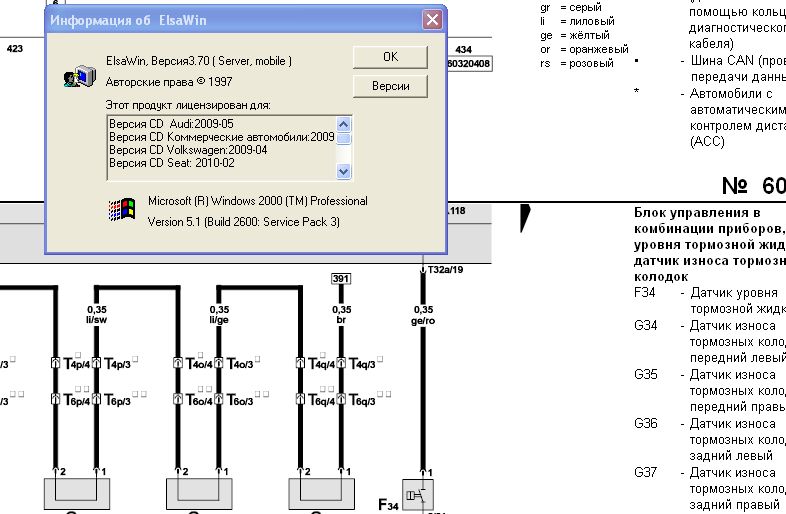Click connector label T6p/3 on diagram
This screenshot has height=514, width=786.
(x=118, y=400)
